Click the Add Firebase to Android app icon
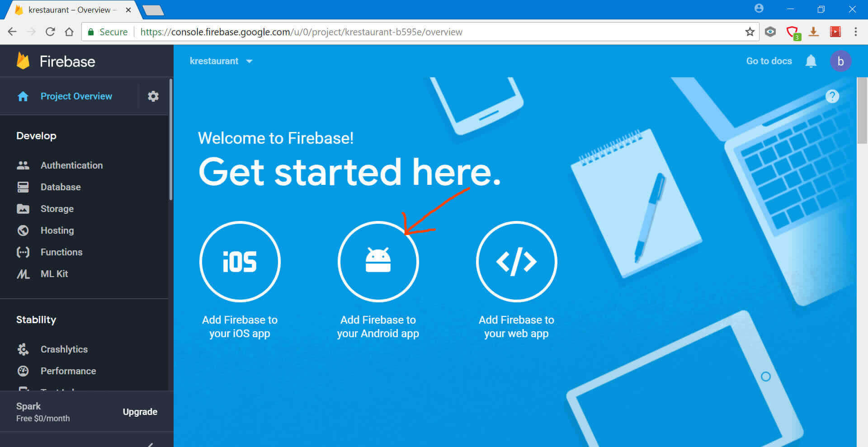Viewport: 868px width, 447px height. (378, 261)
